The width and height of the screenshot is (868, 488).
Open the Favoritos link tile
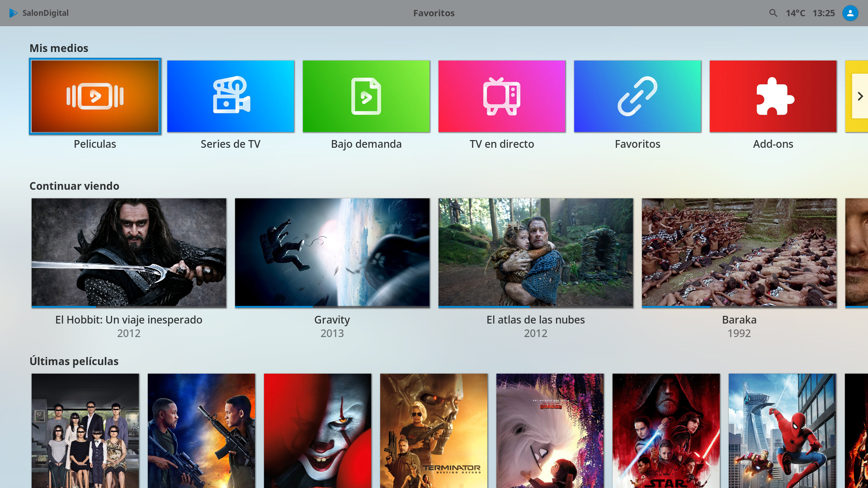tap(637, 96)
